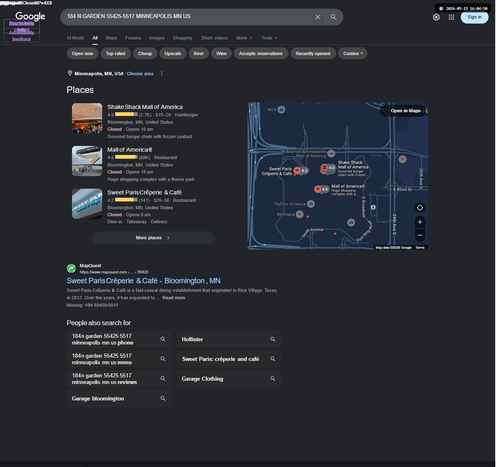Screen dimensions: 500x467
Task: Toggle the Recently opened filter chip
Action: pyautogui.click(x=313, y=53)
